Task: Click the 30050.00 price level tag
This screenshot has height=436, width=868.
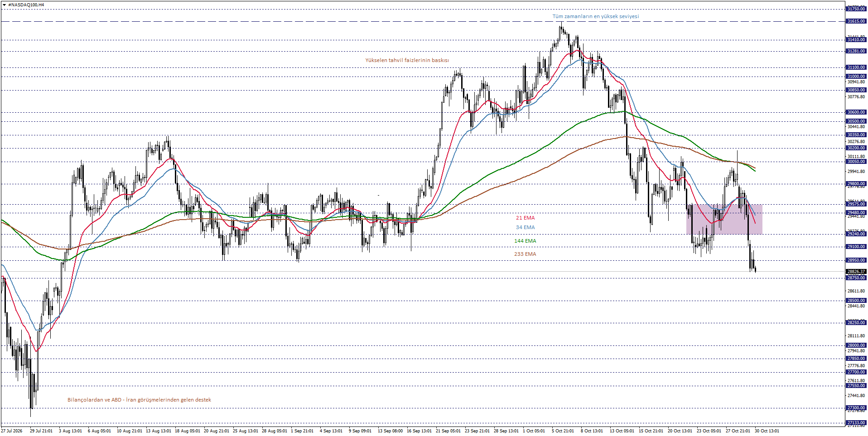Action: [x=856, y=162]
